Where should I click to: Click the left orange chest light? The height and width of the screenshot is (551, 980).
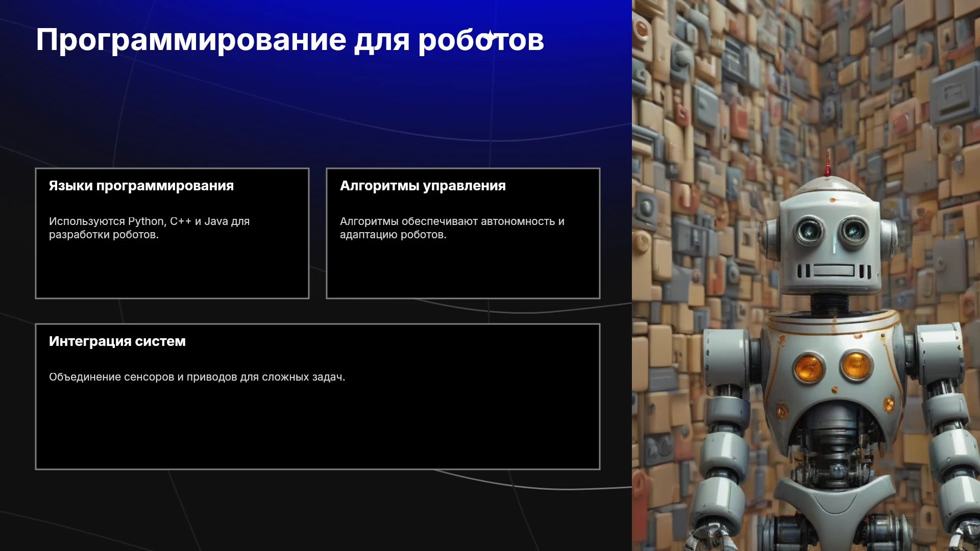point(809,367)
